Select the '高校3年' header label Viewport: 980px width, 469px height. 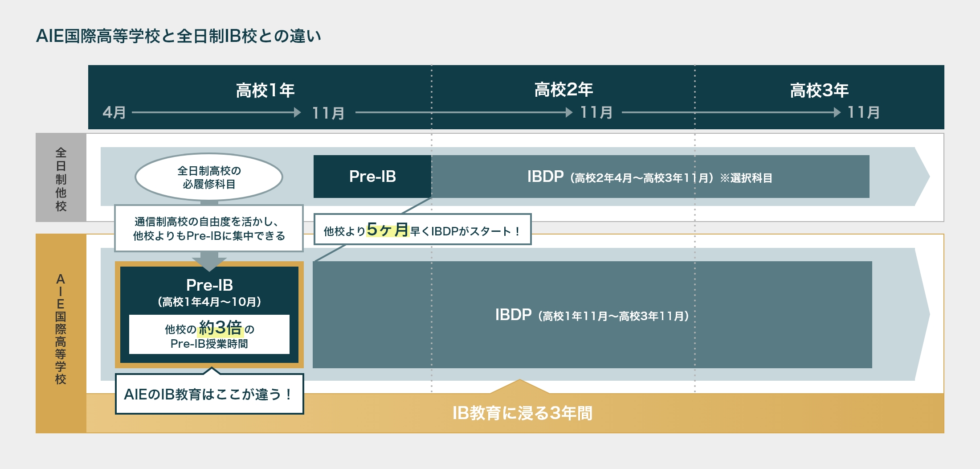pos(819,91)
